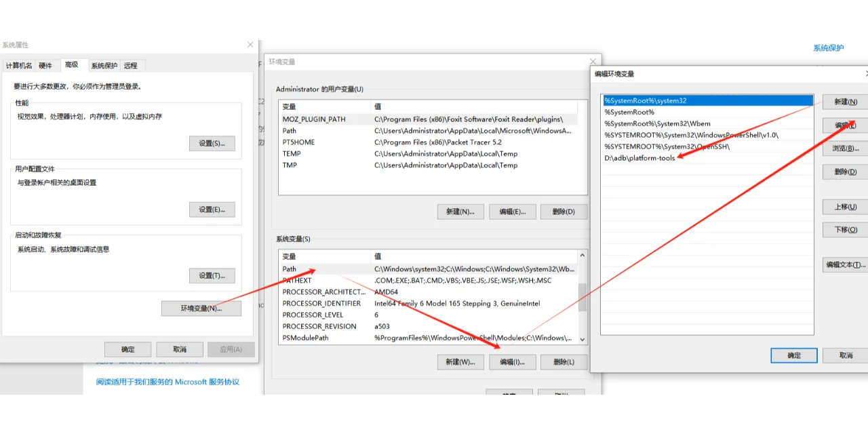Select the 高级 tab
This screenshot has width=868, height=434.
(x=72, y=65)
